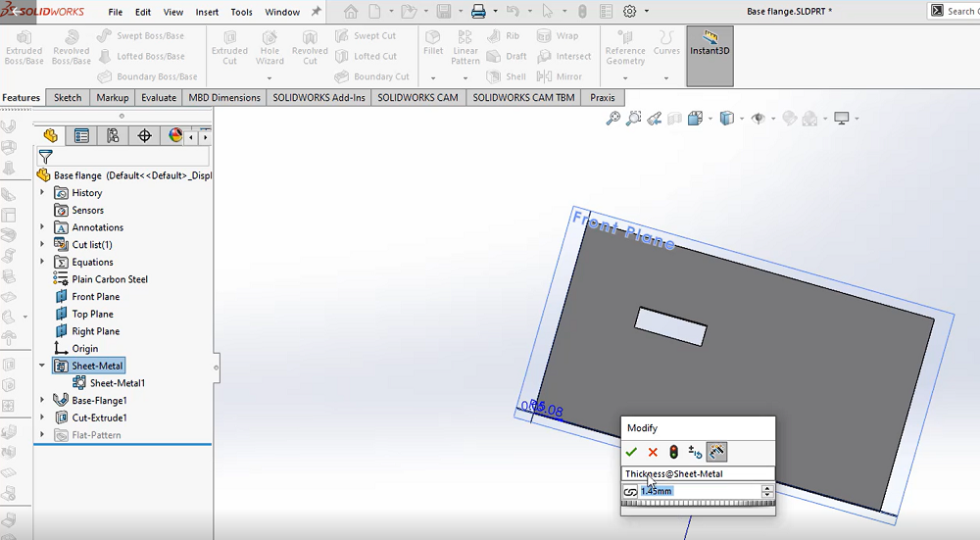Select the Extruded Cut tool
Viewport: 980px width, 540px height.
point(229,47)
